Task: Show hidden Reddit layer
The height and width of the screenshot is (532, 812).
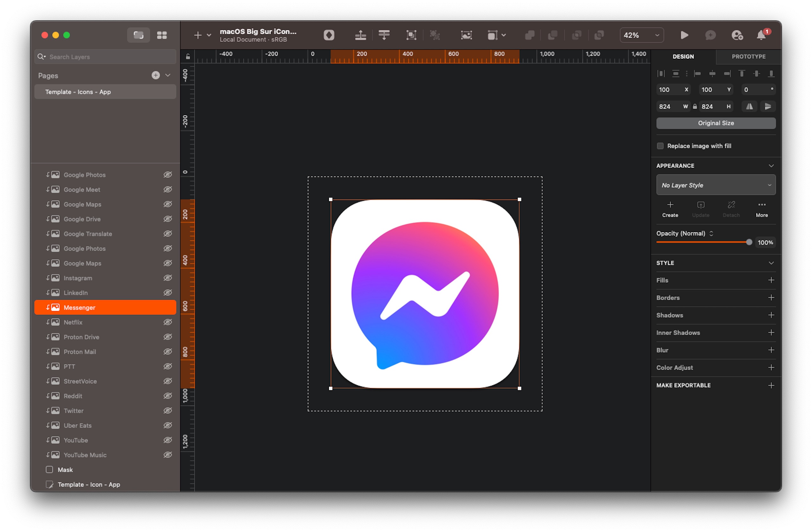Action: (167, 396)
